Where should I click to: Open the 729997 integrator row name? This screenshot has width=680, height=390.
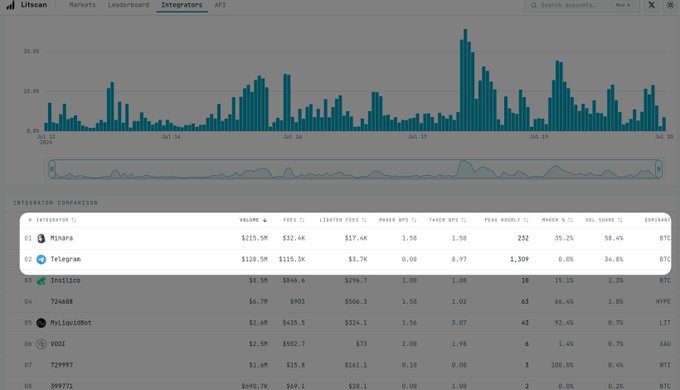(x=62, y=365)
